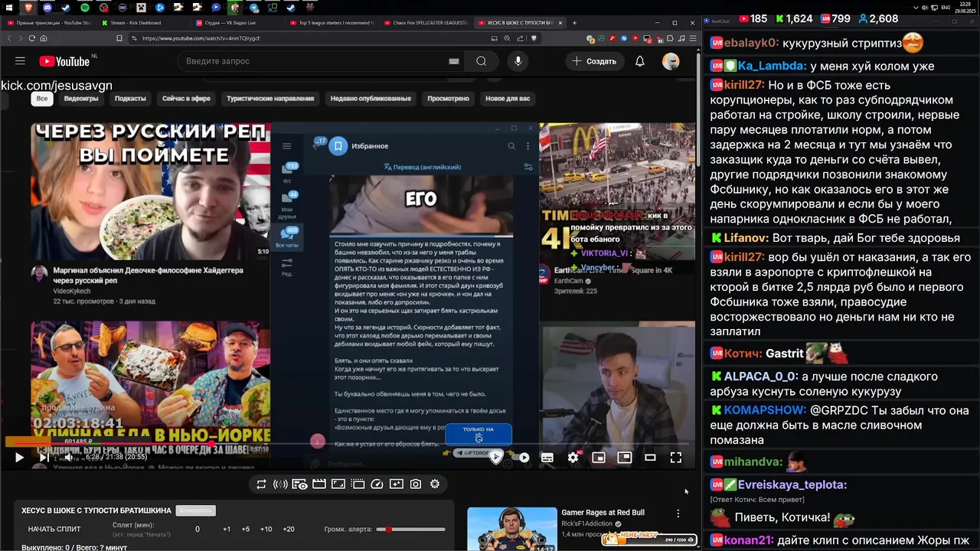Select the 'Подкасты' filter chip
This screenshot has height=551, width=980.
point(130,99)
